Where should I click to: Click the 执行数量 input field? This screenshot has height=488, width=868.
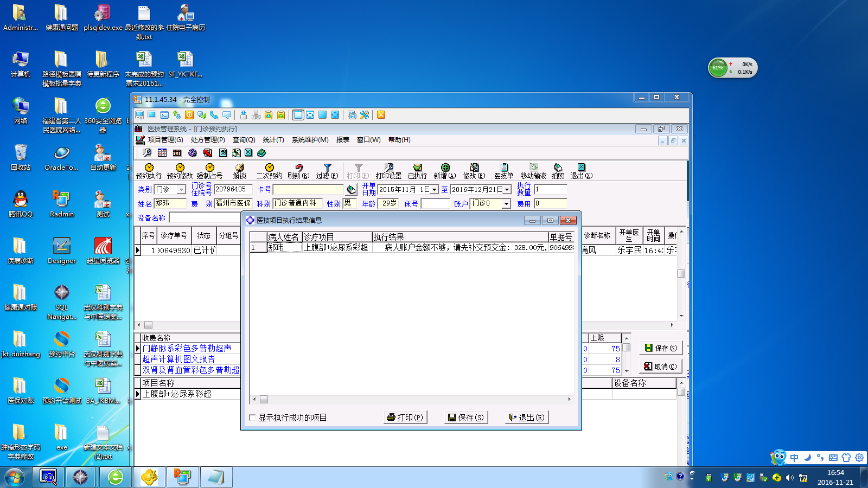(x=551, y=189)
